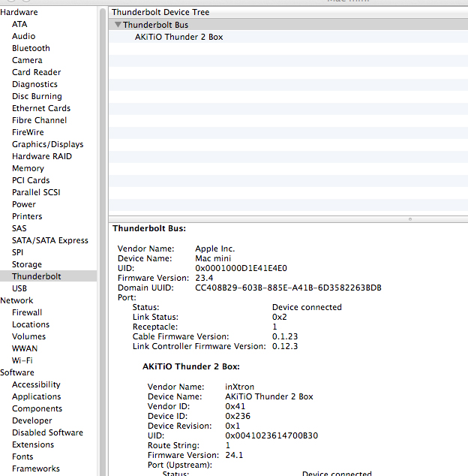
Task: Click vendor name value Apple Inc.
Action: pyautogui.click(x=215, y=249)
